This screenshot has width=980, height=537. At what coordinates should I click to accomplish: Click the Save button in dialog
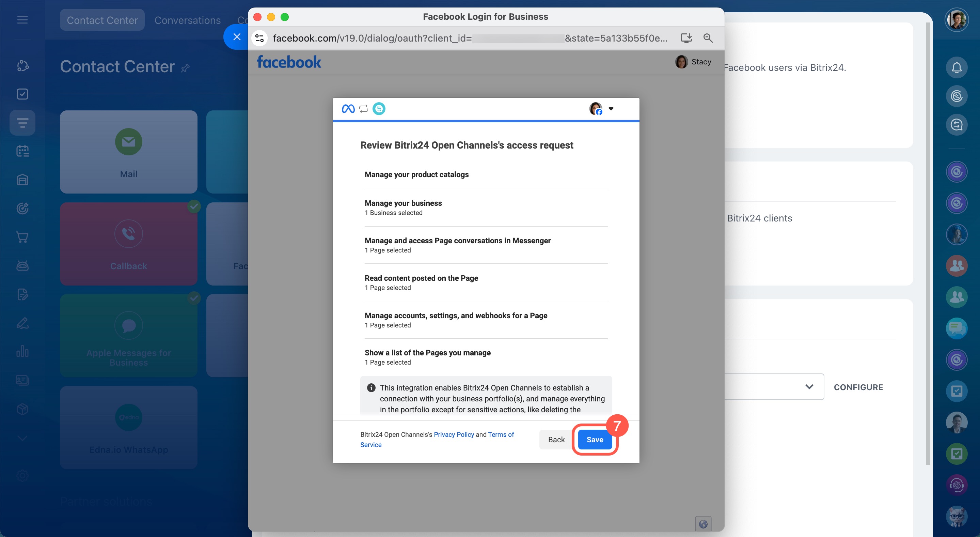pyautogui.click(x=595, y=440)
